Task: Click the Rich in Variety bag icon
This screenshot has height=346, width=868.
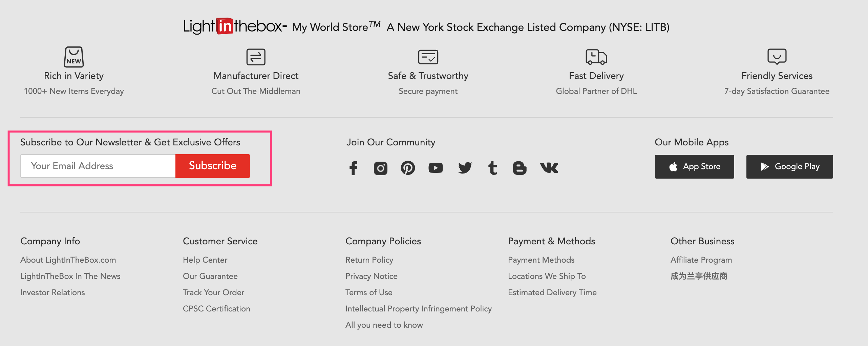Action: [x=74, y=57]
